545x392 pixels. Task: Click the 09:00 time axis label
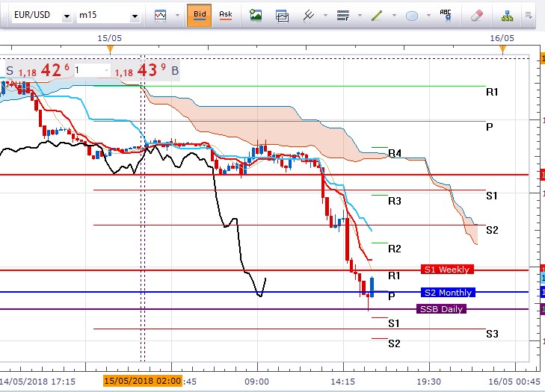pos(256,382)
